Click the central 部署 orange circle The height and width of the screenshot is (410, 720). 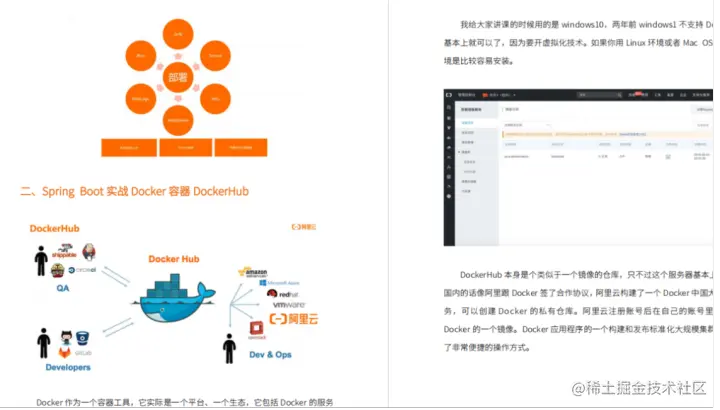pos(178,77)
